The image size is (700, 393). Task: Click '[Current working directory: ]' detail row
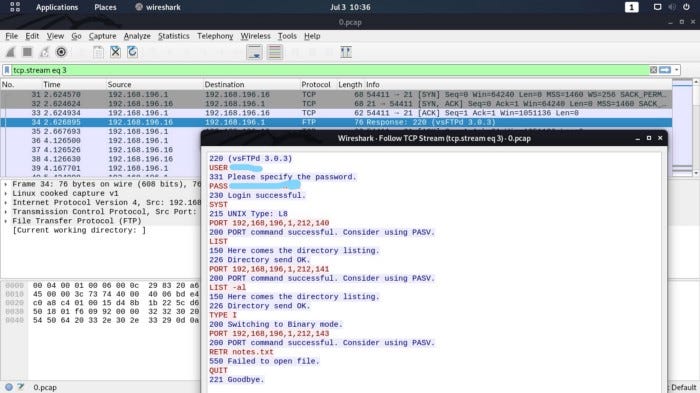click(79, 230)
